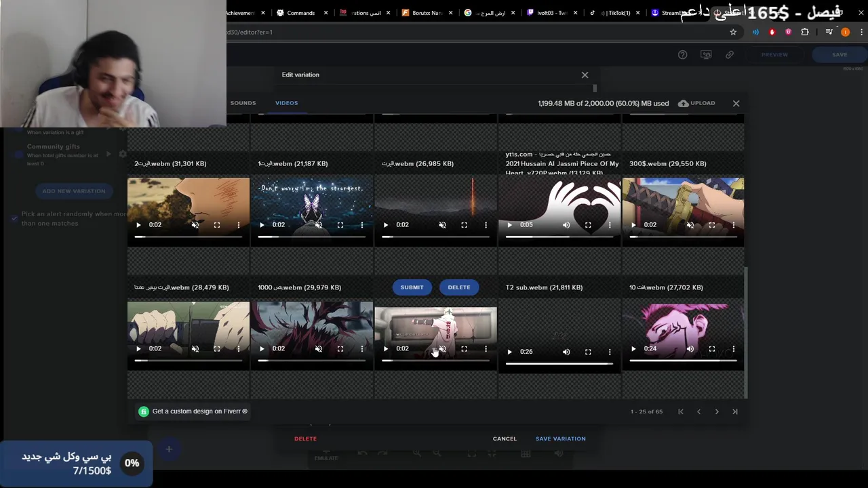The image size is (868, 488).
Task: Click SAVE VARIATION
Action: tap(561, 439)
